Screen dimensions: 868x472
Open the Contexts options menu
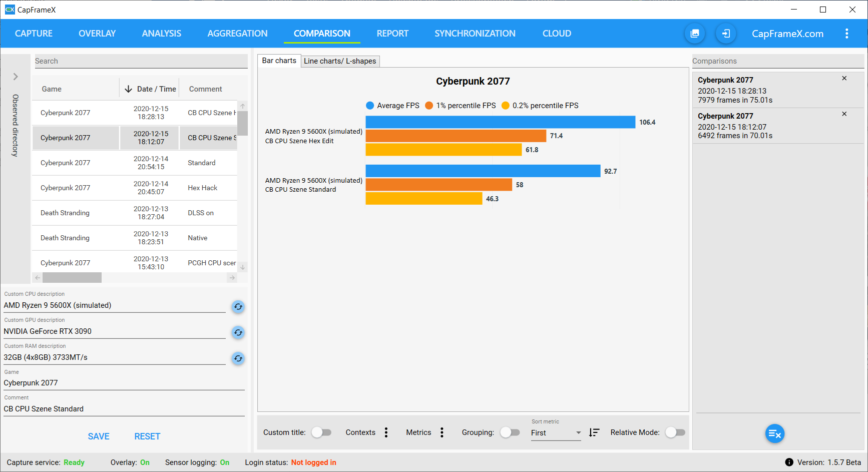tap(386, 432)
